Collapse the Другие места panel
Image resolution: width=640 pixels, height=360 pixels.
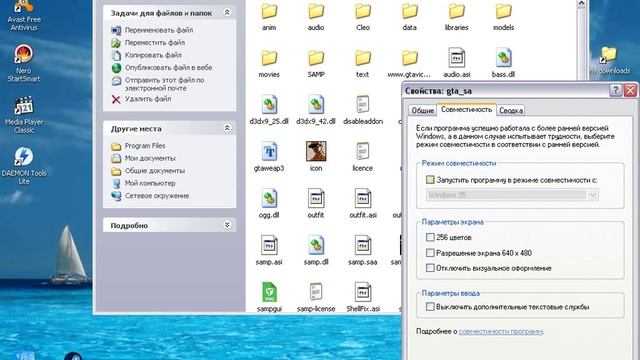[227, 128]
